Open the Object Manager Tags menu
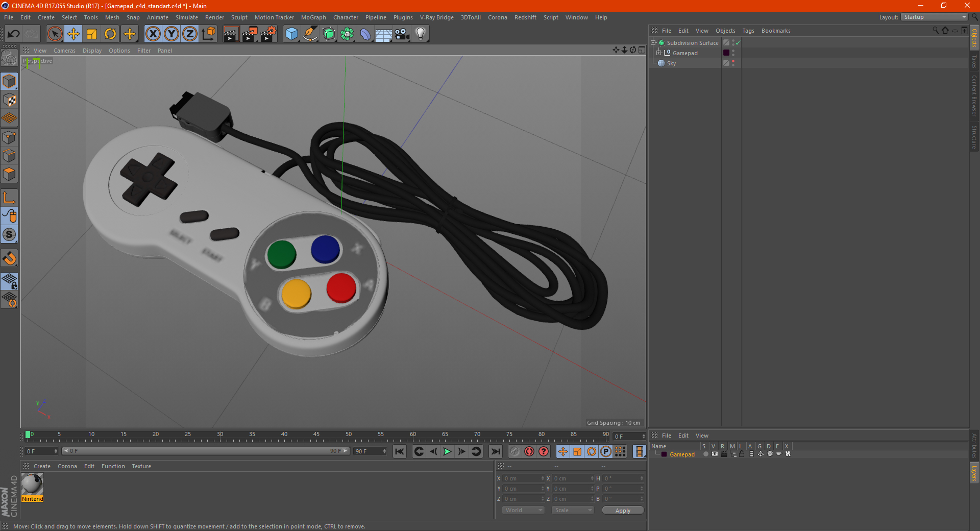This screenshot has height=531, width=980. coord(748,31)
